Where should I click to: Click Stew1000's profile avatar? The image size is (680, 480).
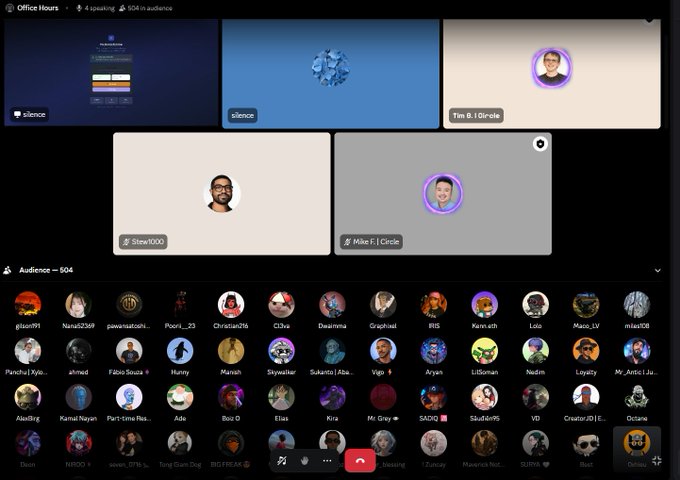pyautogui.click(x=222, y=193)
